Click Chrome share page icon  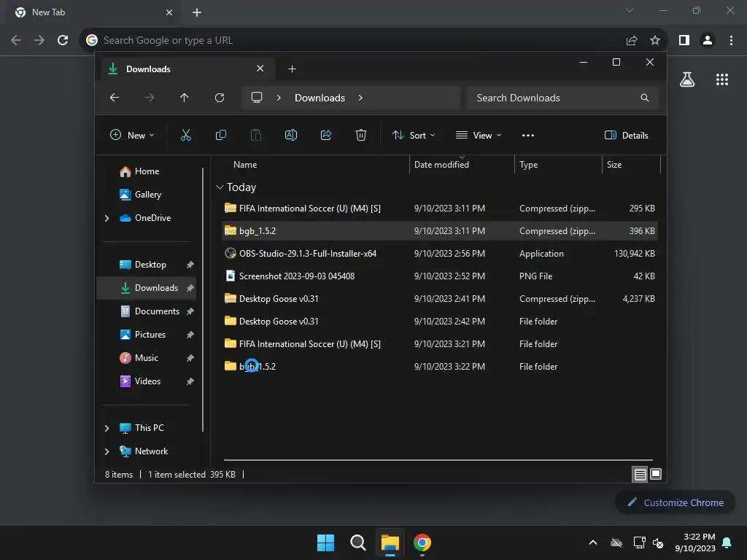coord(632,41)
